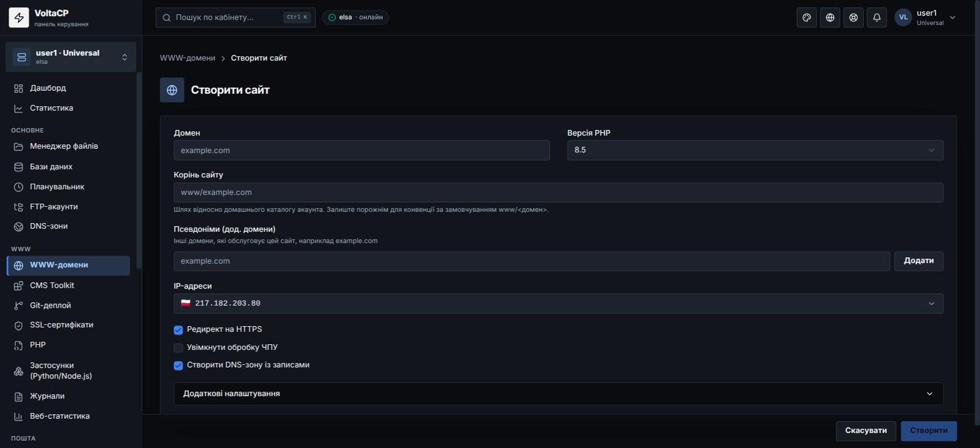This screenshot has height=448, width=980.
Task: Click the Менеджер файлів folder icon
Action: 19,146
